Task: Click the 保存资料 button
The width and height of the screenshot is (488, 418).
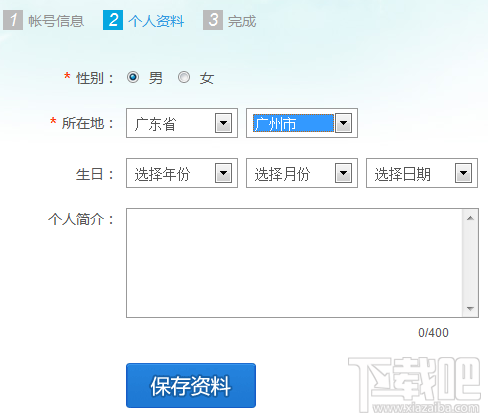Action: [191, 385]
